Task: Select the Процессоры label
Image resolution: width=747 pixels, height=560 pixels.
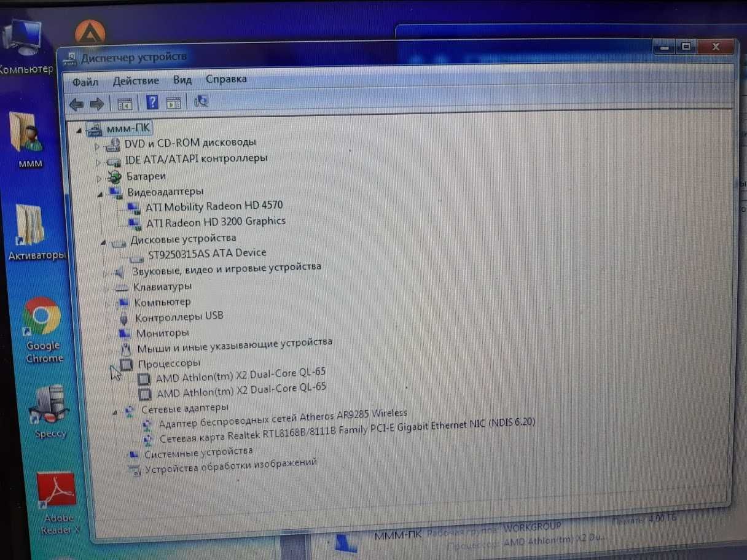Action: tap(170, 364)
